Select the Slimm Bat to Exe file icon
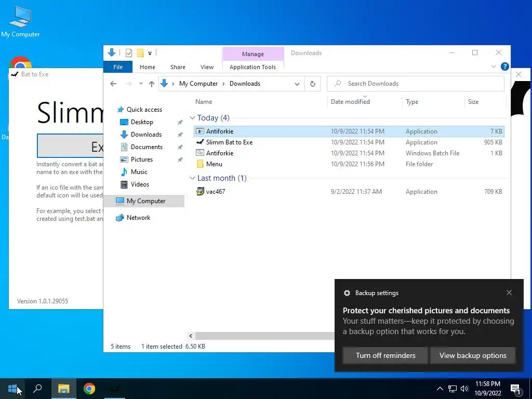This screenshot has width=532, height=399. (x=200, y=142)
